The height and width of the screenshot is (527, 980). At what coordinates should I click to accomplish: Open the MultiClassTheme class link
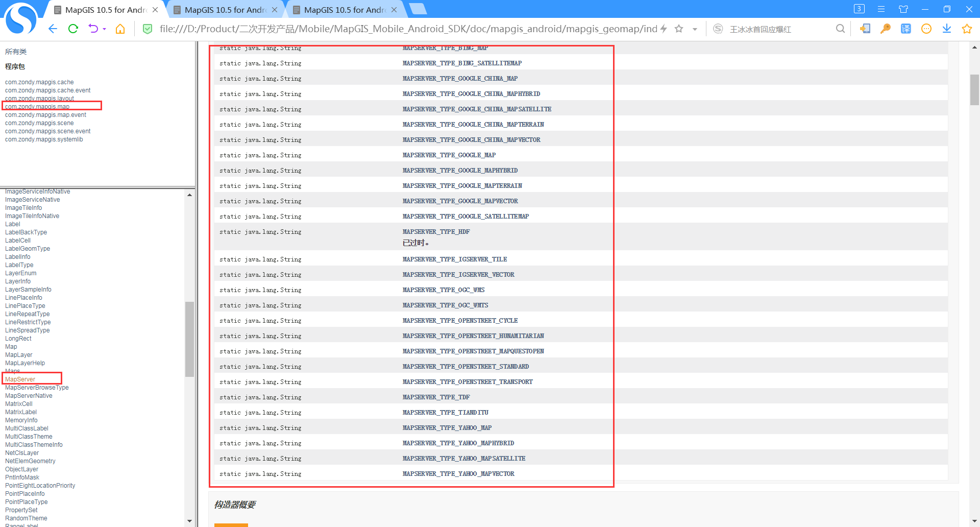[29, 437]
